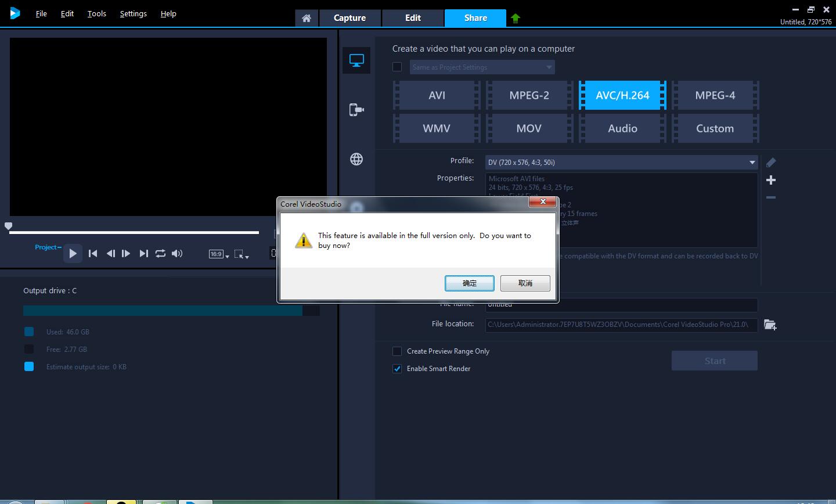836x504 pixels.
Task: Choose the Custom output format
Action: [715, 128]
